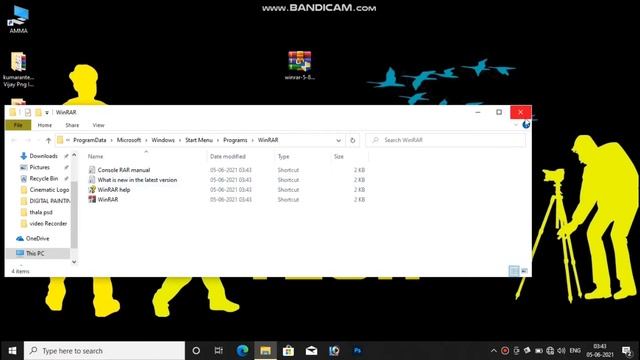The width and height of the screenshot is (640, 360).
Task: Open the Share ribbon tab
Action: 72,125
